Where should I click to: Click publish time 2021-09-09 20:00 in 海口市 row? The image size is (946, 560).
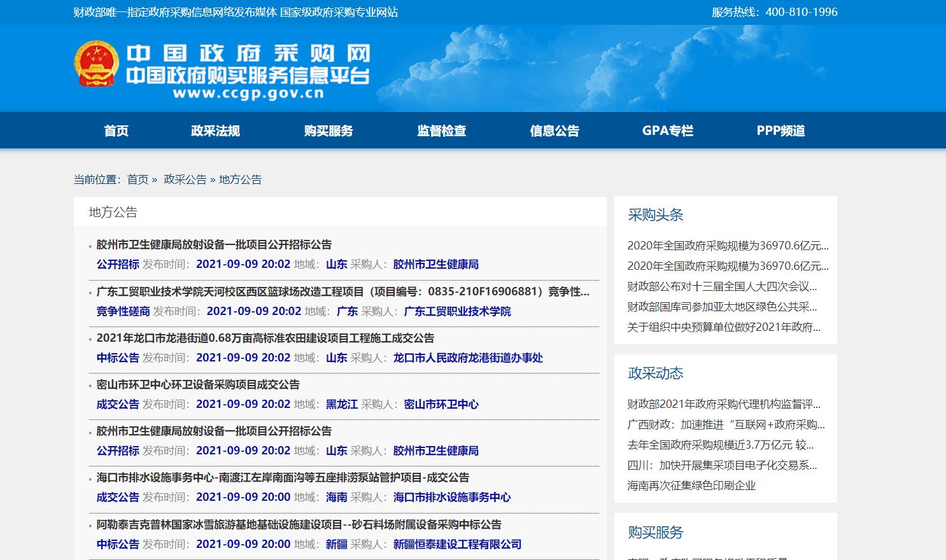pyautogui.click(x=243, y=497)
